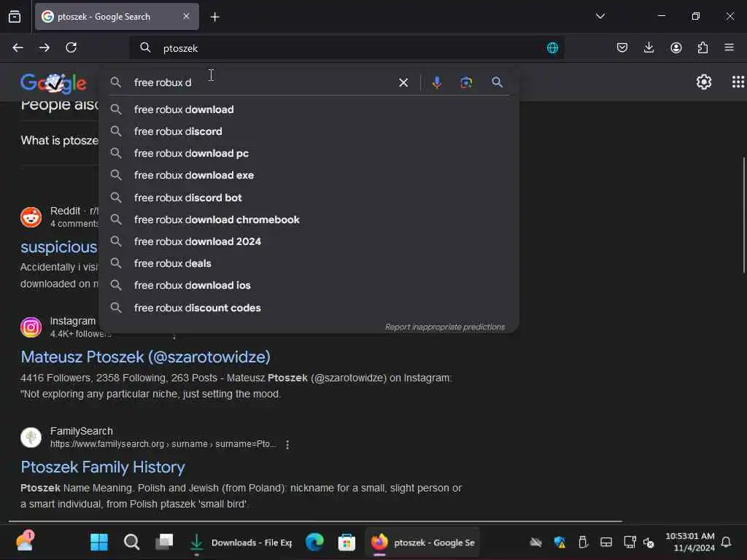This screenshot has height=560, width=747.
Task: Reload the current page
Action: [x=71, y=47]
